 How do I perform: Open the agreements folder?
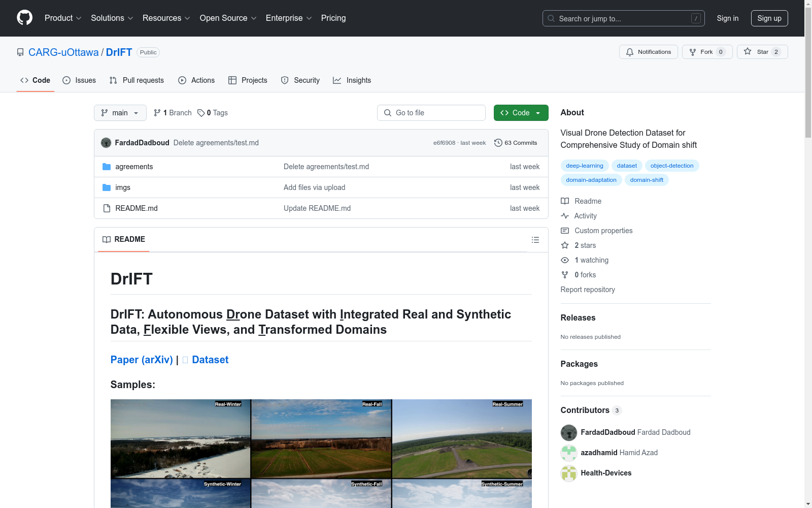pos(134,167)
